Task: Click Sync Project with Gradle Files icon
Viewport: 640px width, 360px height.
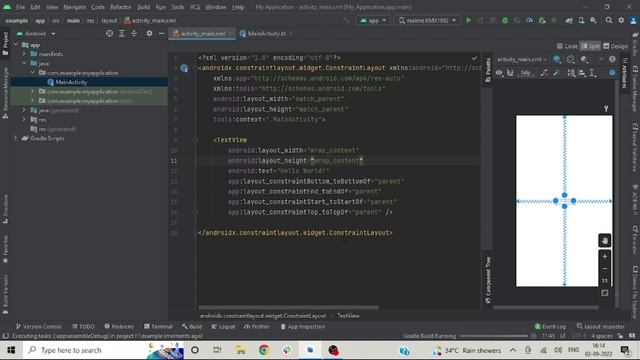Action: click(x=569, y=20)
